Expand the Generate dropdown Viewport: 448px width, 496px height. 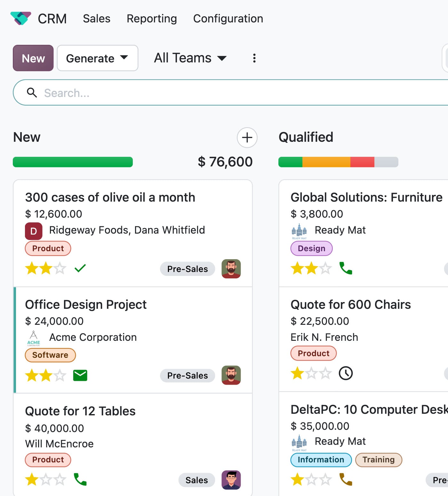(x=98, y=58)
